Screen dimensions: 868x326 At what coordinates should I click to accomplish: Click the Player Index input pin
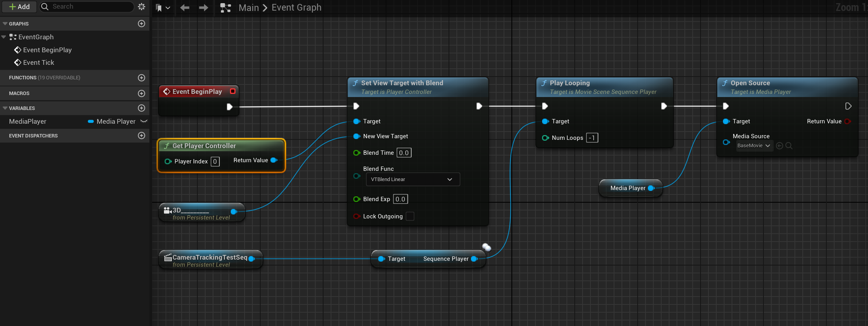tap(168, 161)
